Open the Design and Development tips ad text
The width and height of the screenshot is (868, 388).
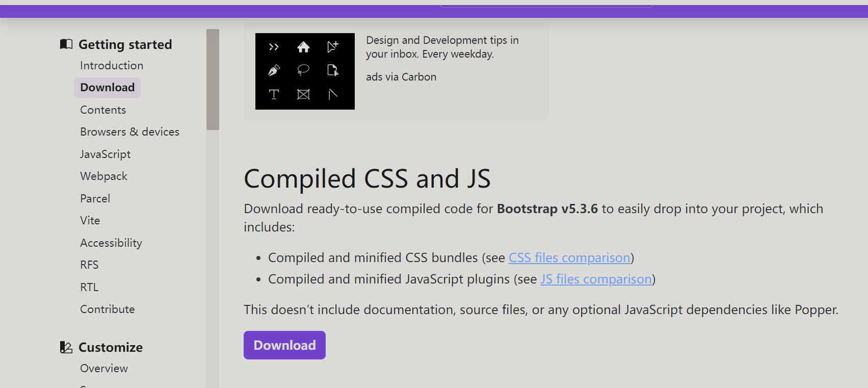(442, 47)
